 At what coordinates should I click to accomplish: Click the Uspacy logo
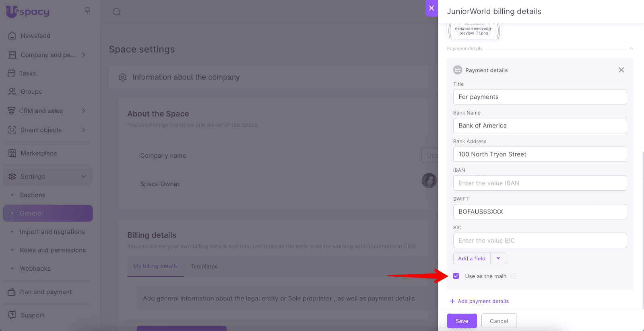[28, 12]
